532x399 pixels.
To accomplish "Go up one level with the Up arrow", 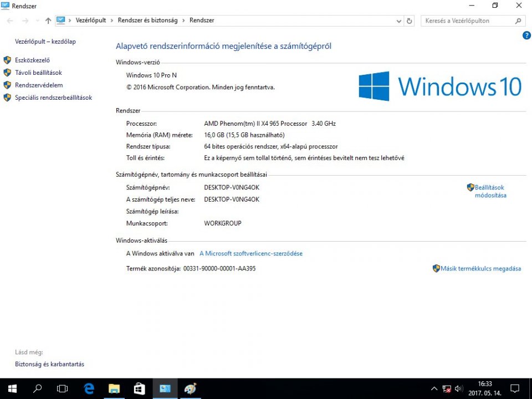I will (48, 21).
